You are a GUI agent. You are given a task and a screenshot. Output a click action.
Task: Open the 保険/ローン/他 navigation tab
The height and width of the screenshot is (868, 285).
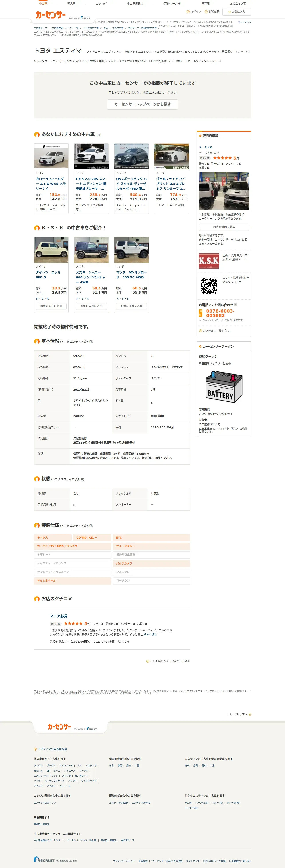(172, 4)
